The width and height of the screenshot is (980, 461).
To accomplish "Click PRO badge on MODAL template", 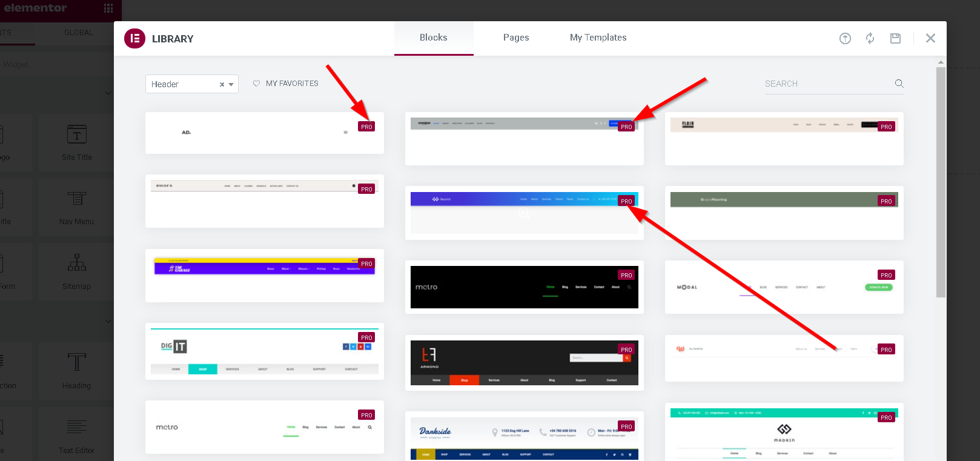I will click(x=886, y=275).
